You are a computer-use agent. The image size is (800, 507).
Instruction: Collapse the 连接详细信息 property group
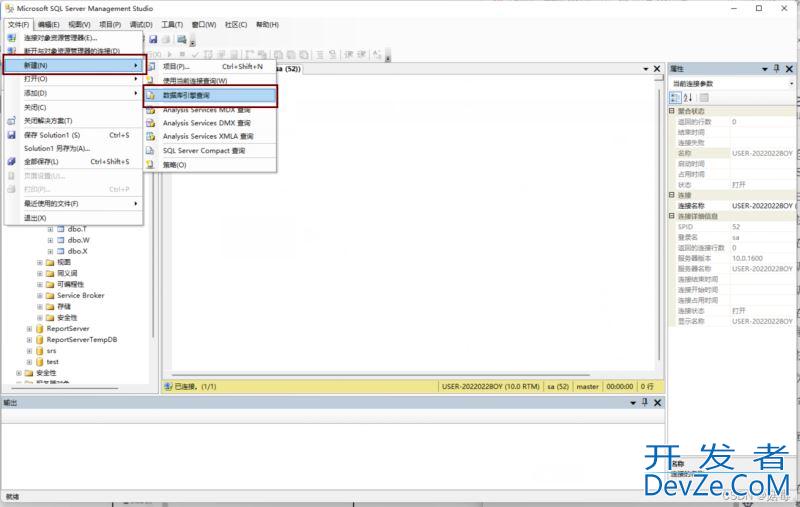[672, 216]
